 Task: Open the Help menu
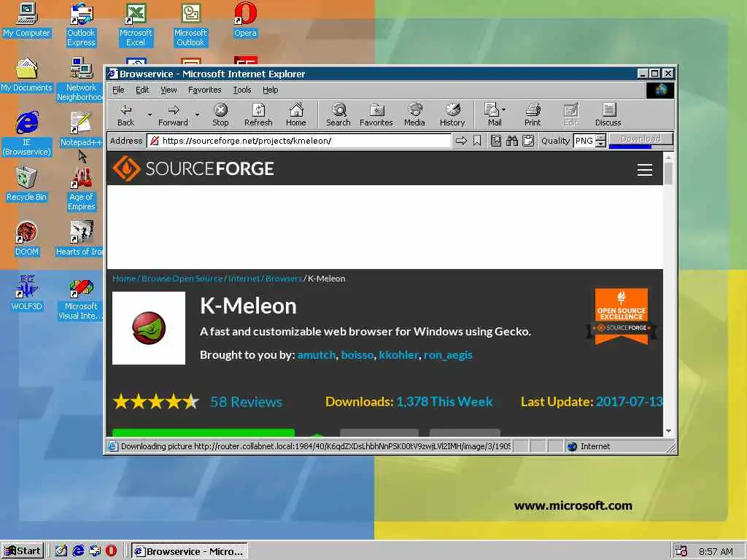(270, 90)
